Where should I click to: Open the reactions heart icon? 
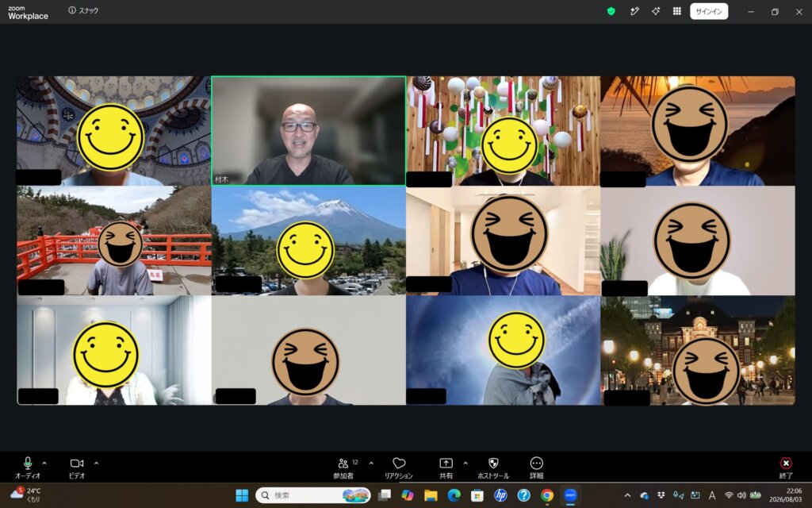pos(399,468)
